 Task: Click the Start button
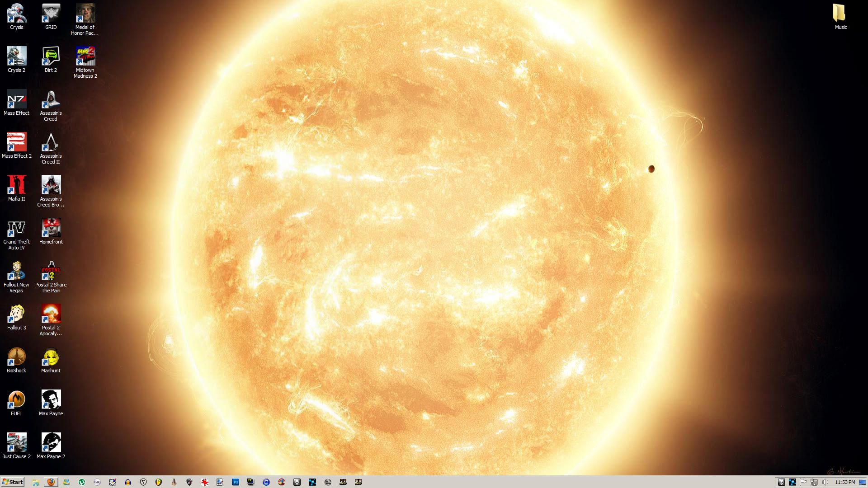pos(12,482)
